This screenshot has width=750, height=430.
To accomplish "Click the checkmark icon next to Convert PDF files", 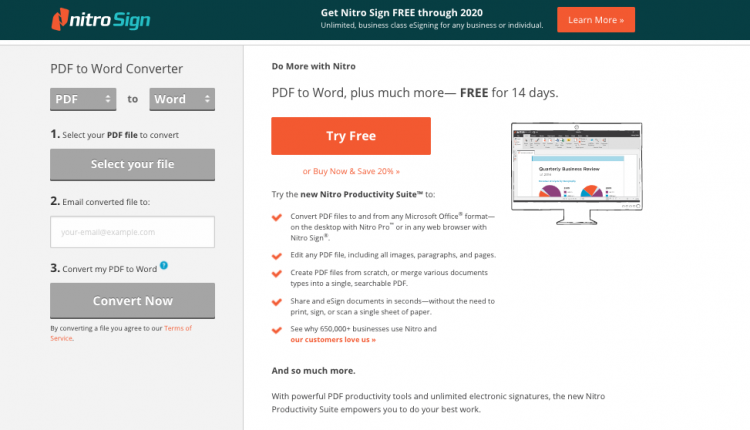I will (x=277, y=216).
